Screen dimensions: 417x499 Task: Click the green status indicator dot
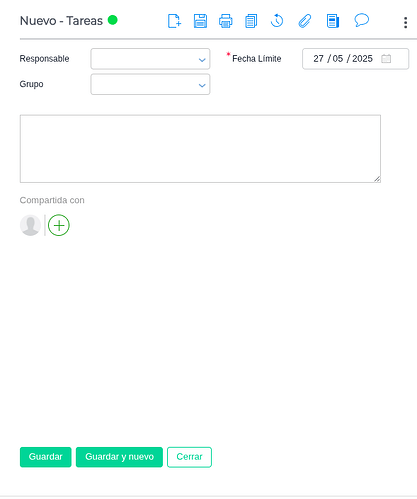[x=113, y=20]
